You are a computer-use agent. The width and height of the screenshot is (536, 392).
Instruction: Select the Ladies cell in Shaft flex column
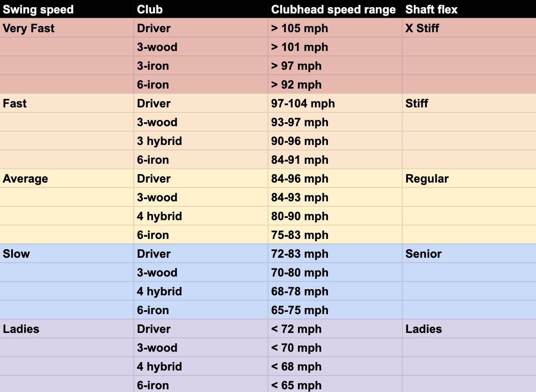[423, 329]
